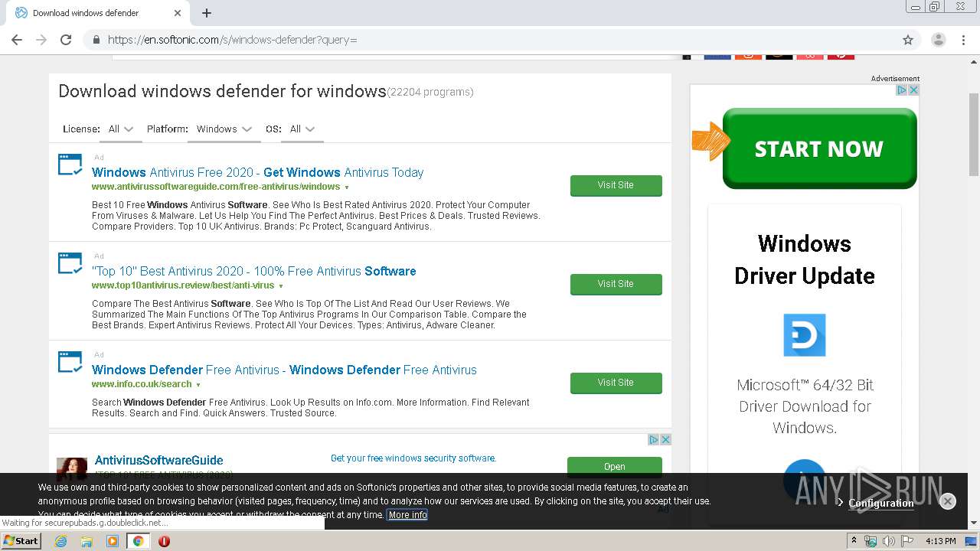Click the 4:13 PM system clock
Screen dimensions: 980x551
pyautogui.click(x=940, y=541)
